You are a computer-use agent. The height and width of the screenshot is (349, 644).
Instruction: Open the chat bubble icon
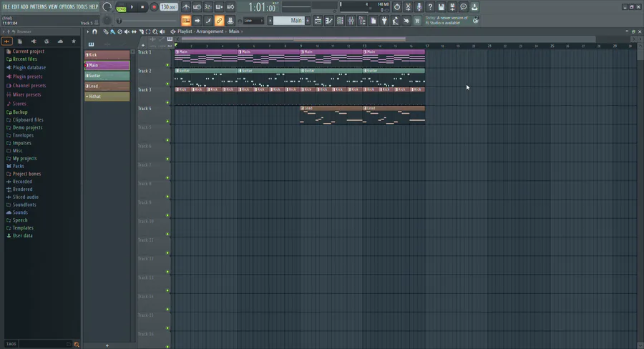(x=463, y=7)
